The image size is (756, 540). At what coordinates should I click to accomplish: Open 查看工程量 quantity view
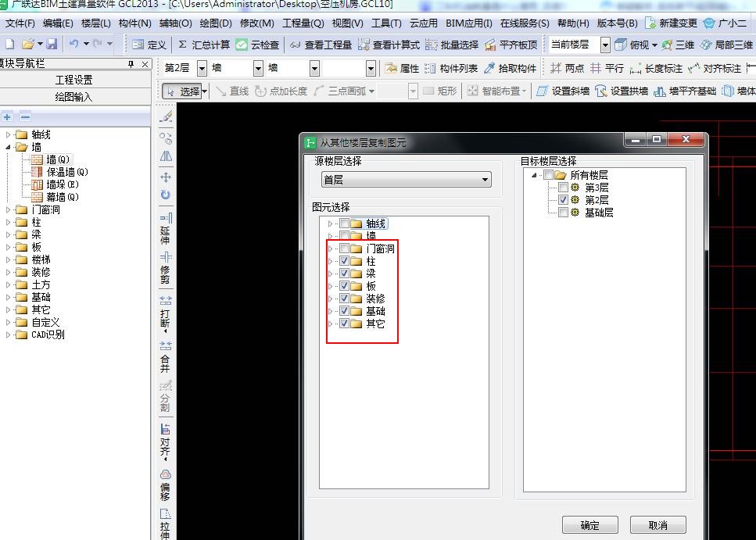coord(321,45)
